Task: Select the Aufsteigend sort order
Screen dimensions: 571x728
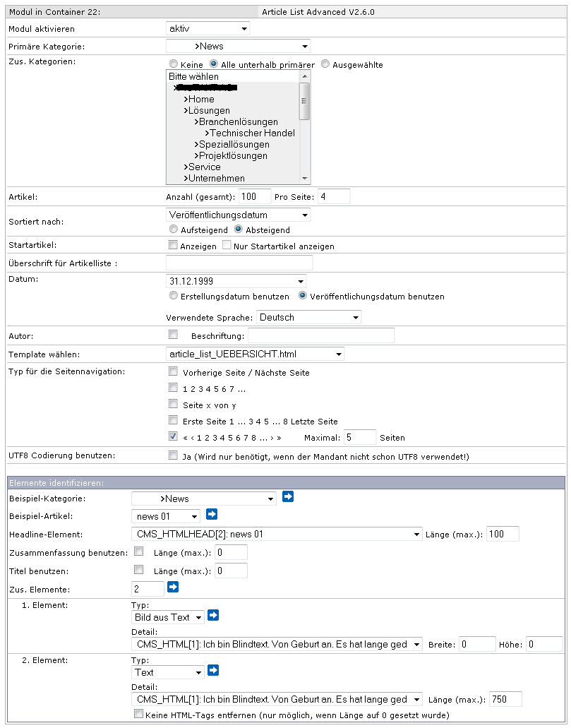Action: (x=174, y=229)
